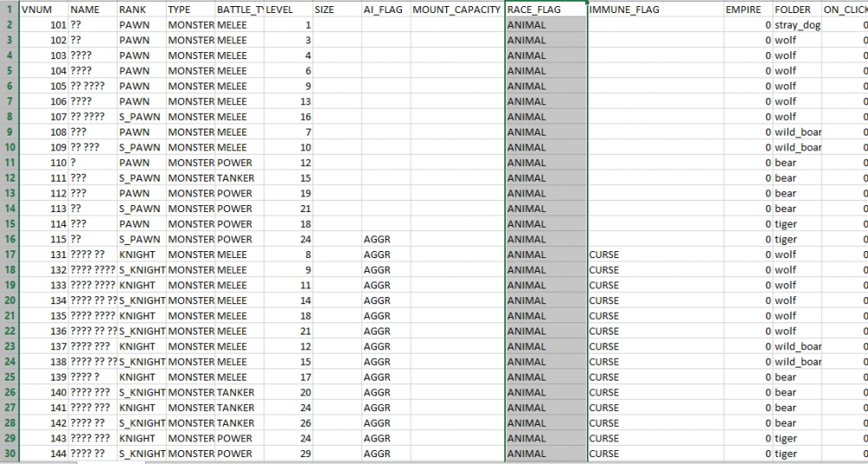This screenshot has height=464, width=868.
Task: Select level 13 cell in VNUM 106 row
Action: coord(288,102)
